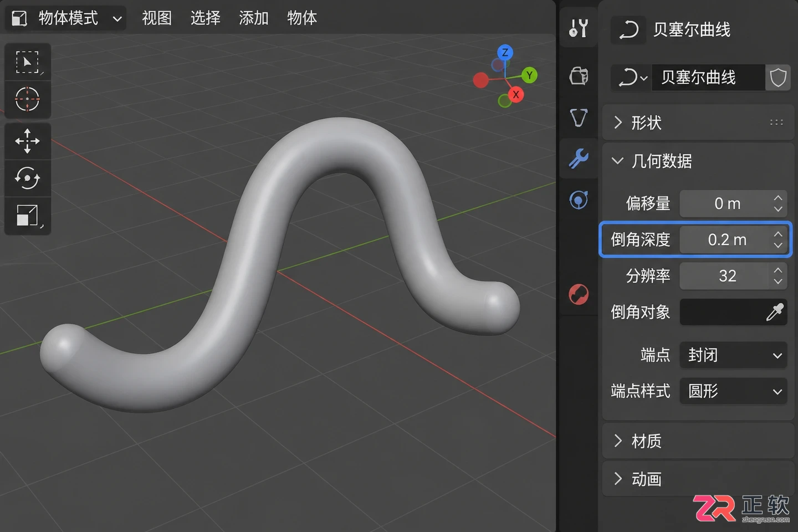
Task: Open the 端点 封闭 dropdown
Action: (733, 355)
